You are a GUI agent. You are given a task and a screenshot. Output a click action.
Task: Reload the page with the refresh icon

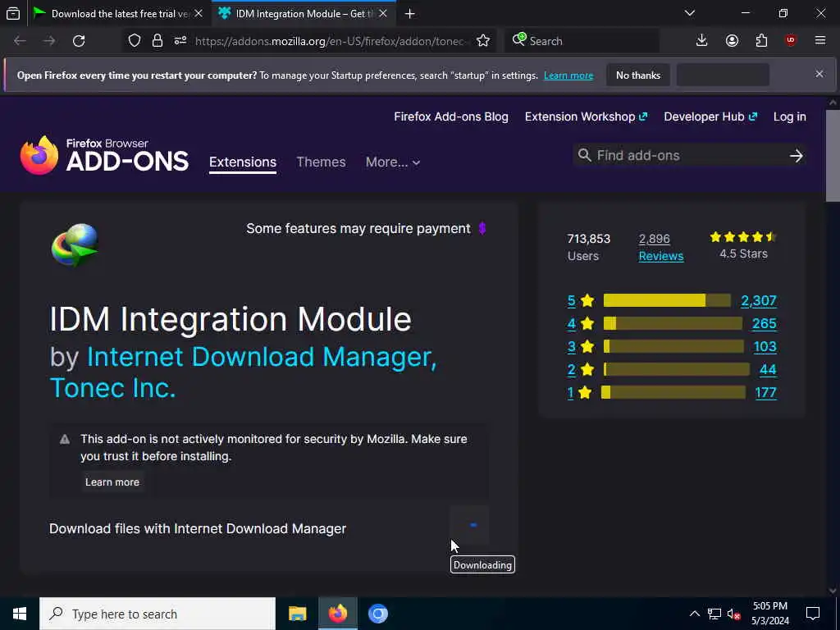coord(79,41)
